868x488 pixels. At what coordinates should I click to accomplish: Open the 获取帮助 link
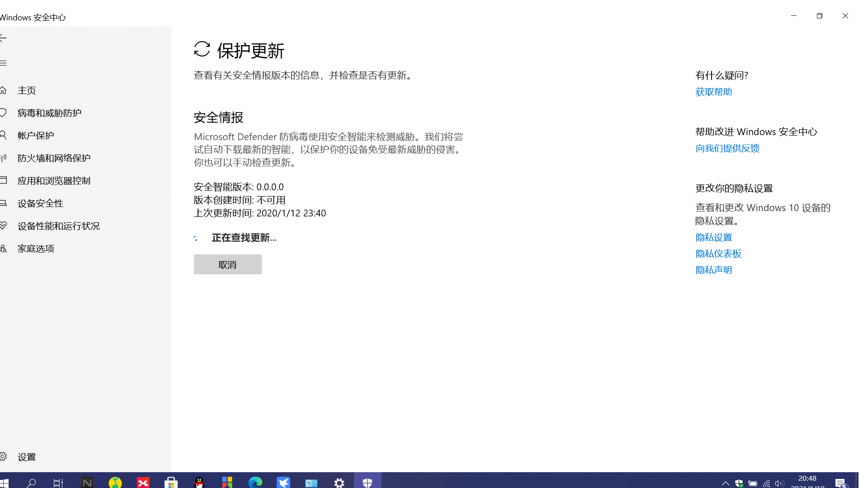click(713, 92)
